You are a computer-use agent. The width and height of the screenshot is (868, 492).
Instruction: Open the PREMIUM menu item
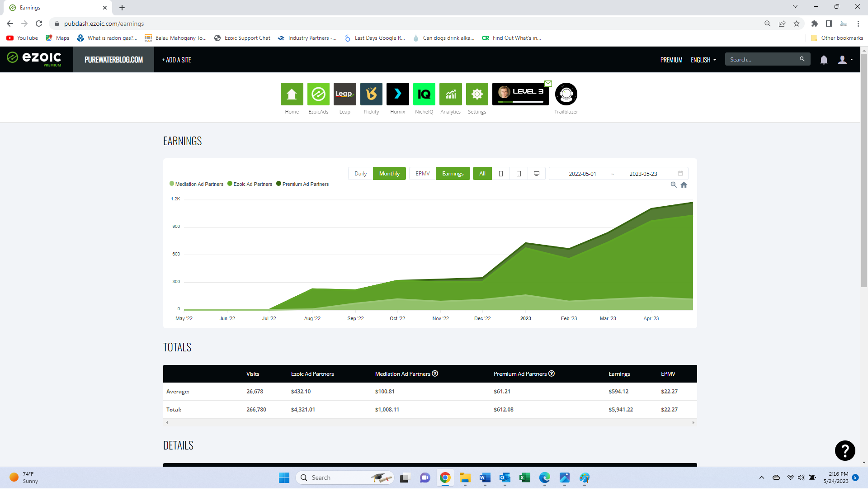pos(671,60)
